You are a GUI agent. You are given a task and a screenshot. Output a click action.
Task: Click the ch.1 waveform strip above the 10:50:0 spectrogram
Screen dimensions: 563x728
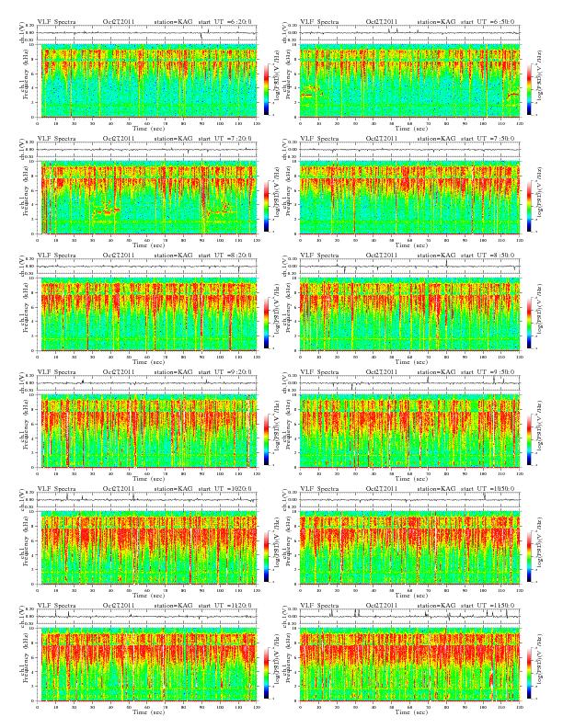pos(409,500)
